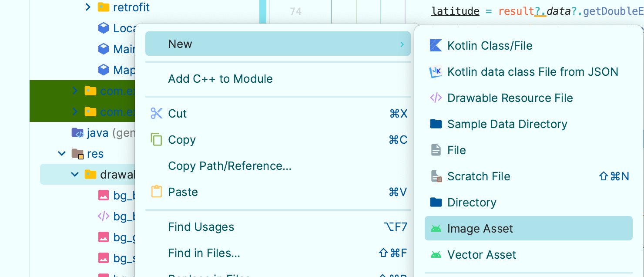Screen dimensions: 644x277
Task: Click the res folder icon
Action: click(77, 154)
